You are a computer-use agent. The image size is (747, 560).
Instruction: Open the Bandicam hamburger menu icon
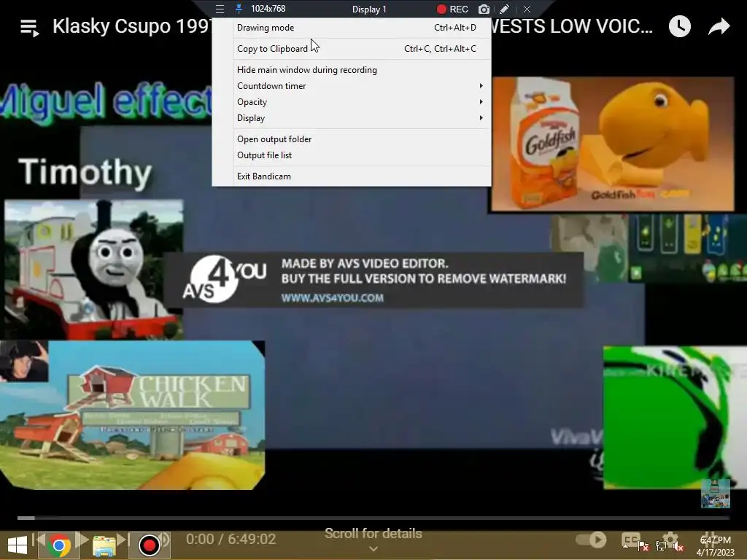[x=220, y=9]
